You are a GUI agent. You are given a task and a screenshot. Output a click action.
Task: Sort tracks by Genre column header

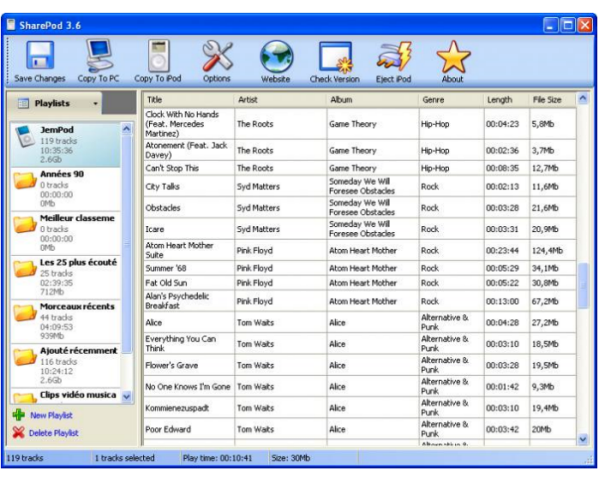click(451, 100)
